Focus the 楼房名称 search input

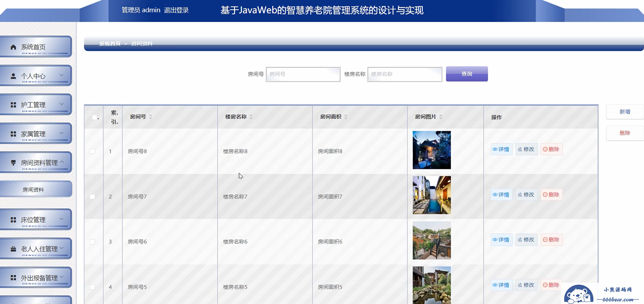click(405, 74)
